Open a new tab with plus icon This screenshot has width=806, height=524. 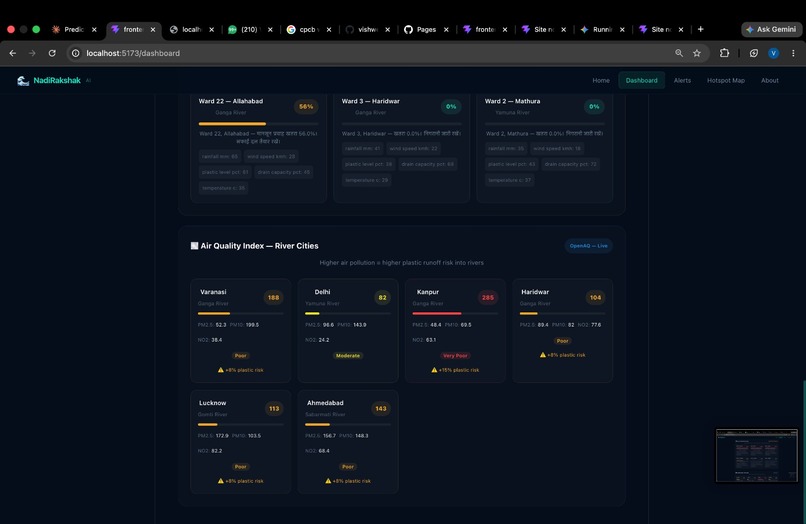click(x=700, y=29)
